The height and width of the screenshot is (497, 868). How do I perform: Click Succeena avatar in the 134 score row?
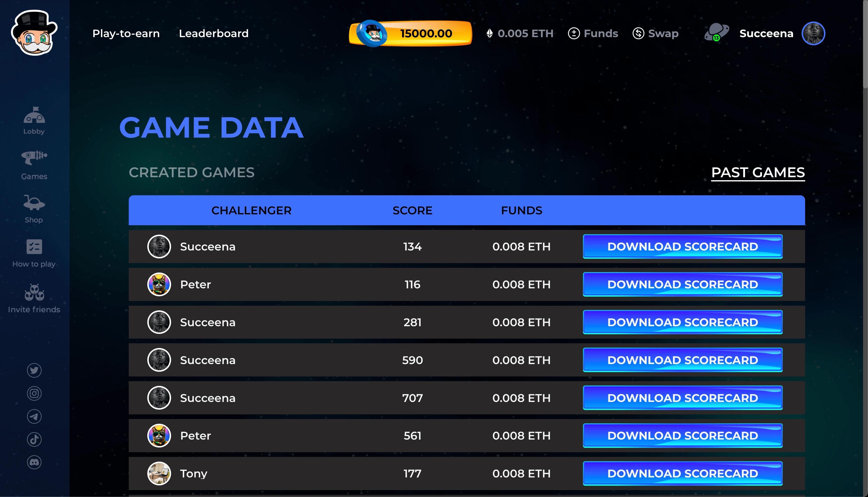tap(159, 247)
